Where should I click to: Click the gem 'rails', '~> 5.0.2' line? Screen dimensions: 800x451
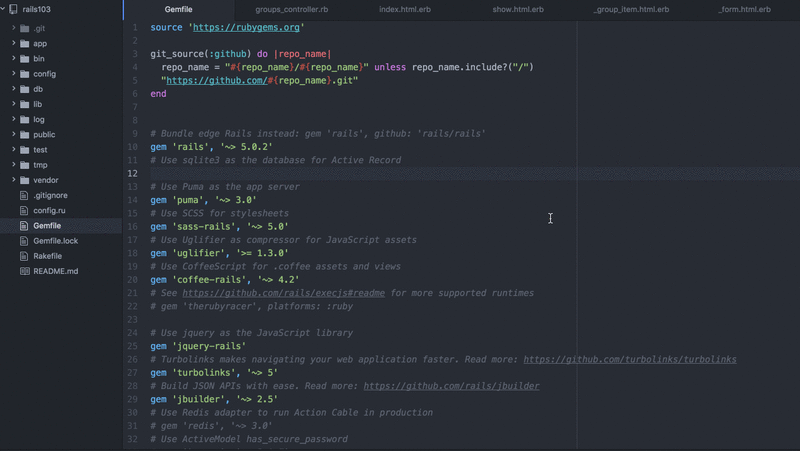click(x=211, y=147)
